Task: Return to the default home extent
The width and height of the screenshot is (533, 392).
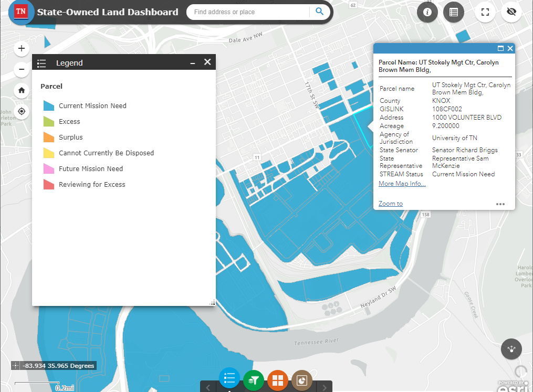Action: pyautogui.click(x=22, y=90)
